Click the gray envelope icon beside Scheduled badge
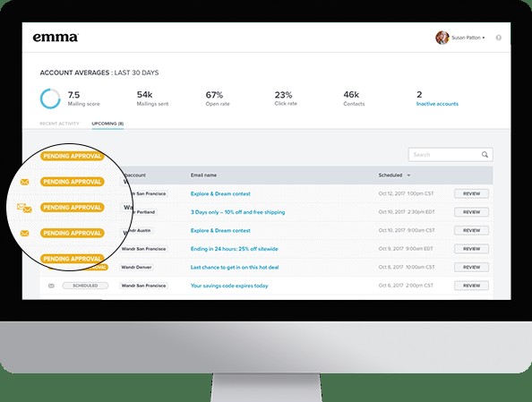 click(51, 286)
